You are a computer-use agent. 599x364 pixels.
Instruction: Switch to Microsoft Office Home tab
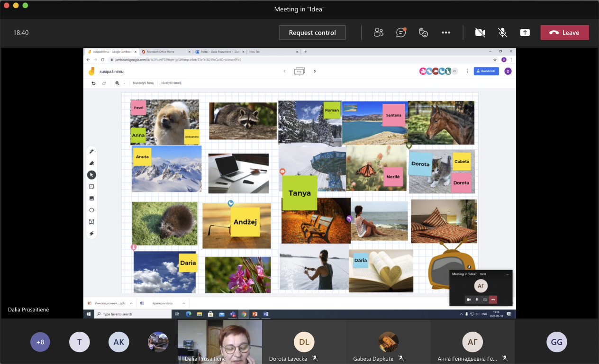tap(163, 52)
